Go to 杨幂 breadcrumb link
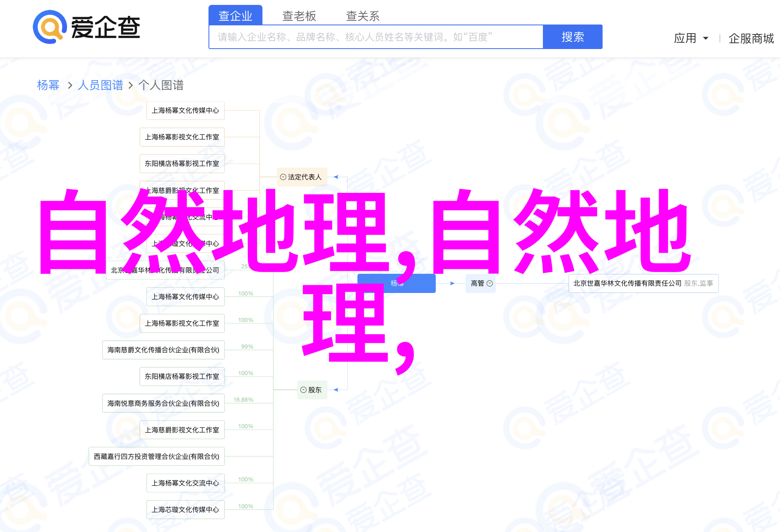Screen dimensions: 780x532 coord(48,85)
